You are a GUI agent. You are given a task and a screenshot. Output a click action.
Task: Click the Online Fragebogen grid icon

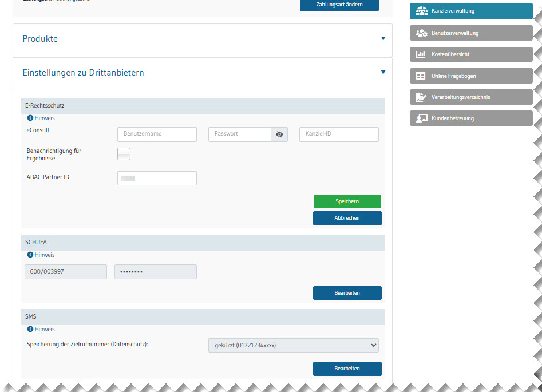420,76
